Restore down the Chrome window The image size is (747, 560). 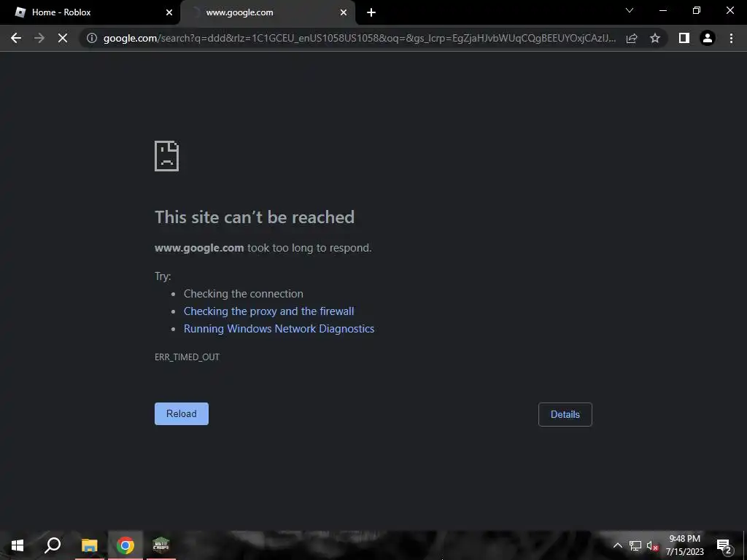(697, 10)
